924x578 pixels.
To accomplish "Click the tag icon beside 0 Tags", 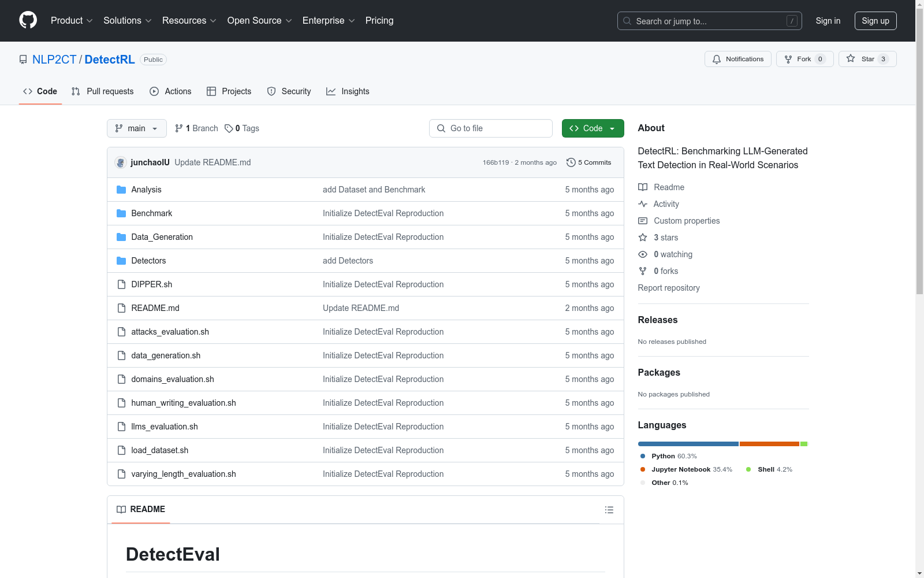I will click(x=229, y=128).
